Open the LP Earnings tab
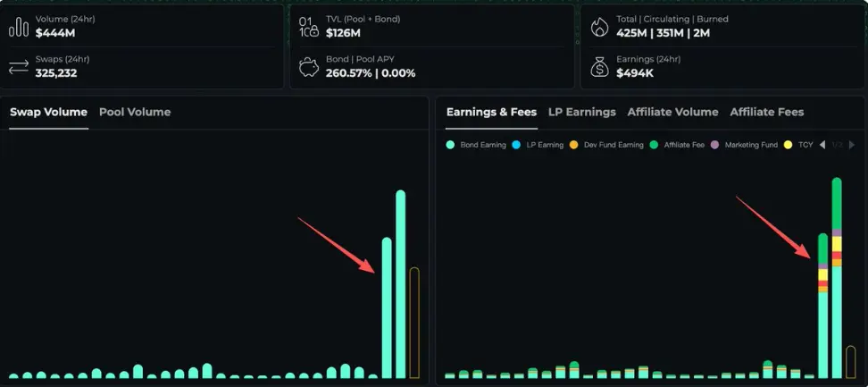Screen dimensions: 868x387 (x=582, y=112)
